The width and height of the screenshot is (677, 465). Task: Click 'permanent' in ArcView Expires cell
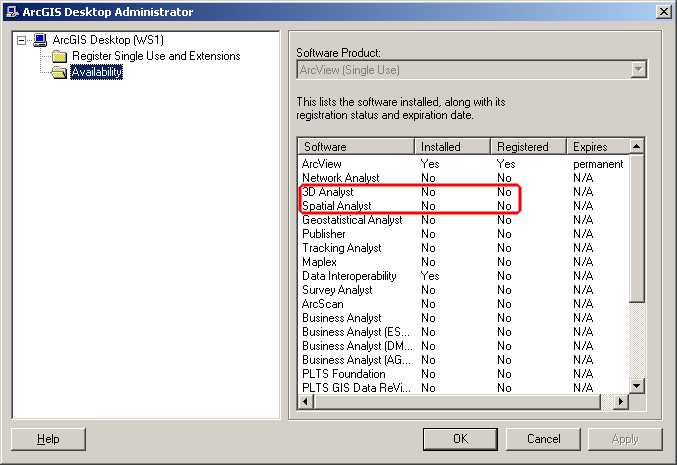click(598, 164)
